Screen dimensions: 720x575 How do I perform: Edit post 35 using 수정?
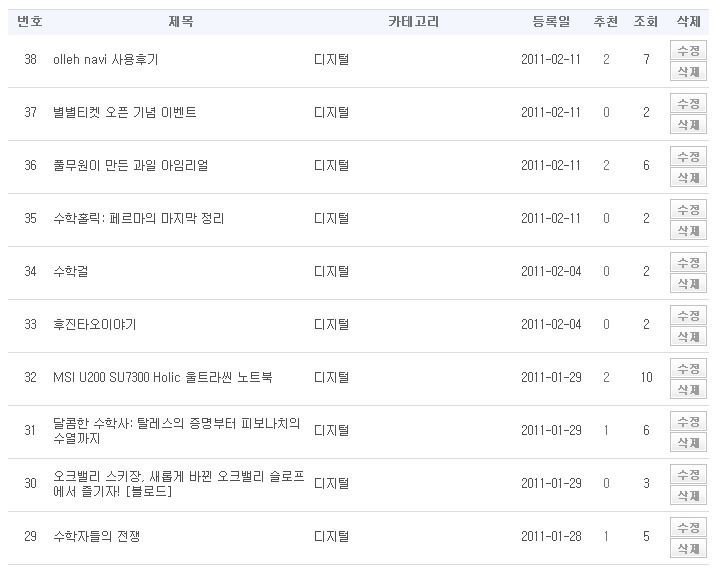pyautogui.click(x=688, y=209)
